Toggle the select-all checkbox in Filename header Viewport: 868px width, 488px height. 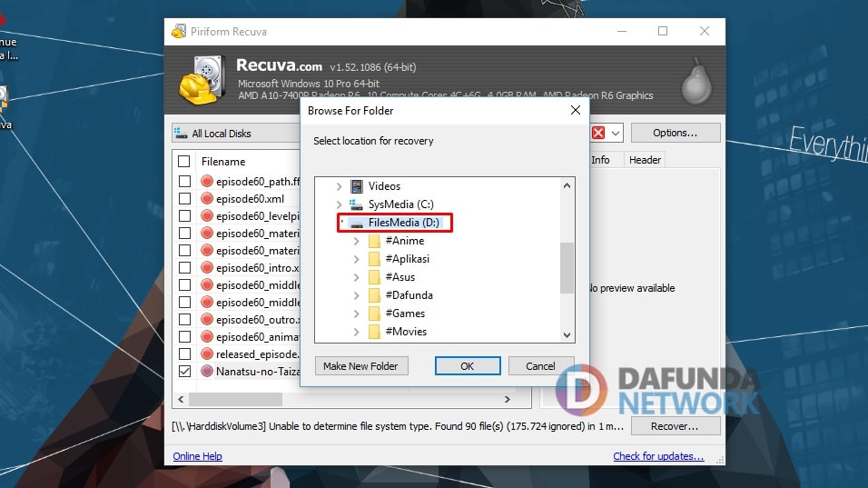[x=184, y=162]
